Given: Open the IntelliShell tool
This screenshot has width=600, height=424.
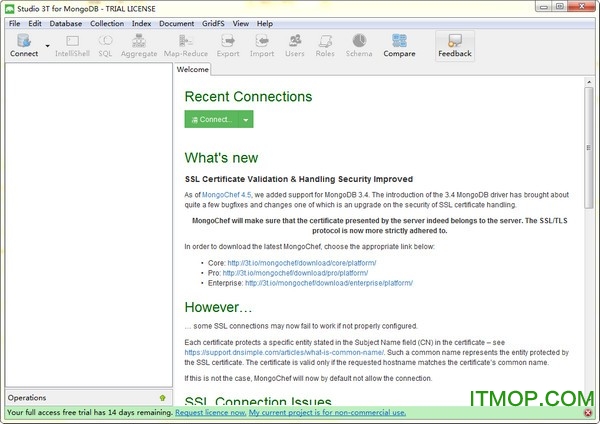Looking at the screenshot, I should pos(71,45).
